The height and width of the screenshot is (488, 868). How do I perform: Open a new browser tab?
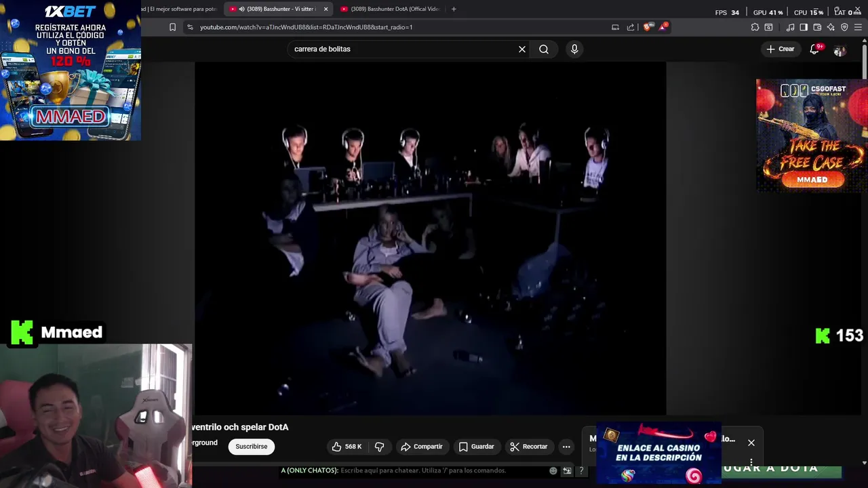point(454,9)
